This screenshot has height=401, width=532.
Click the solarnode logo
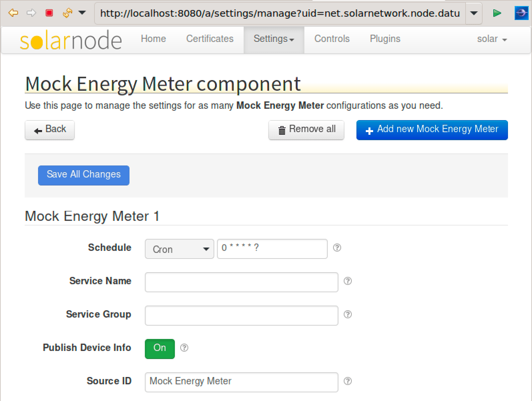pyautogui.click(x=71, y=40)
